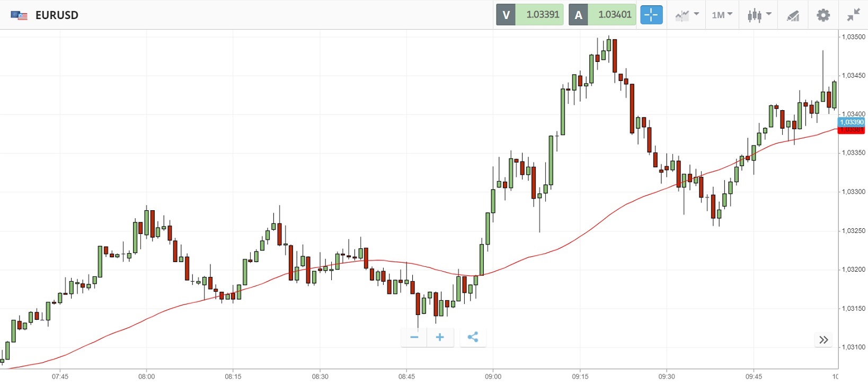Image resolution: width=868 pixels, height=386 pixels.
Task: Zoom in chart with plus button
Action: [440, 337]
